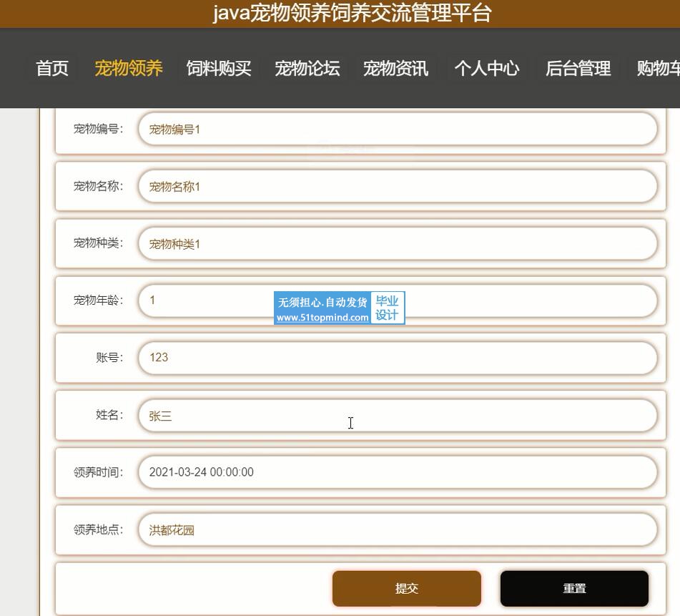
Task: Click the 宠物种类: label
Action: coord(99,243)
